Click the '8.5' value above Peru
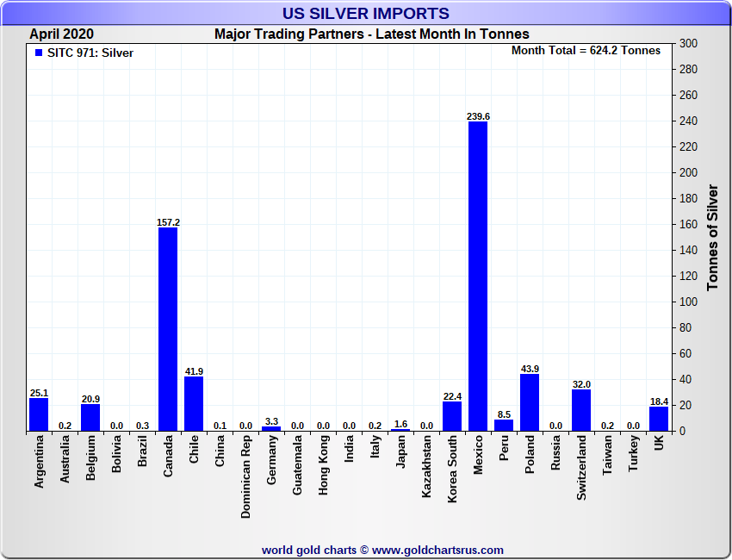Viewport: 732px width, 560px height. click(x=504, y=414)
